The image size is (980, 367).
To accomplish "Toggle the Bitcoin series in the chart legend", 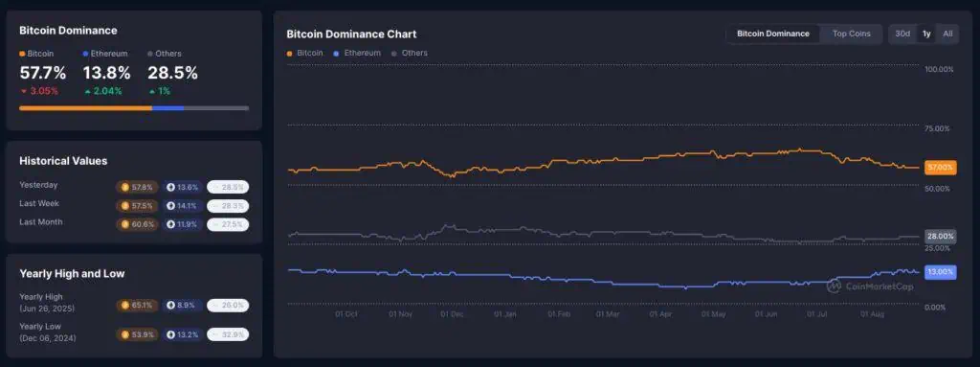I will 305,54.
